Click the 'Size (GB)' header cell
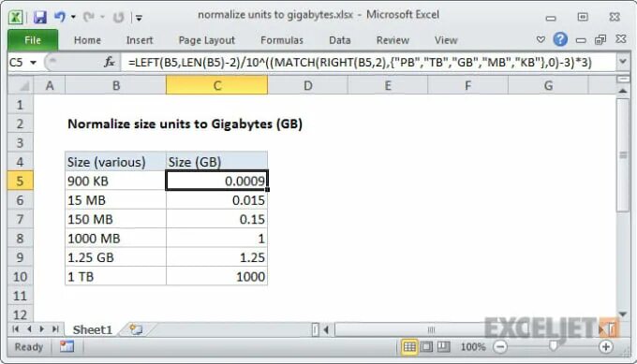 click(217, 162)
